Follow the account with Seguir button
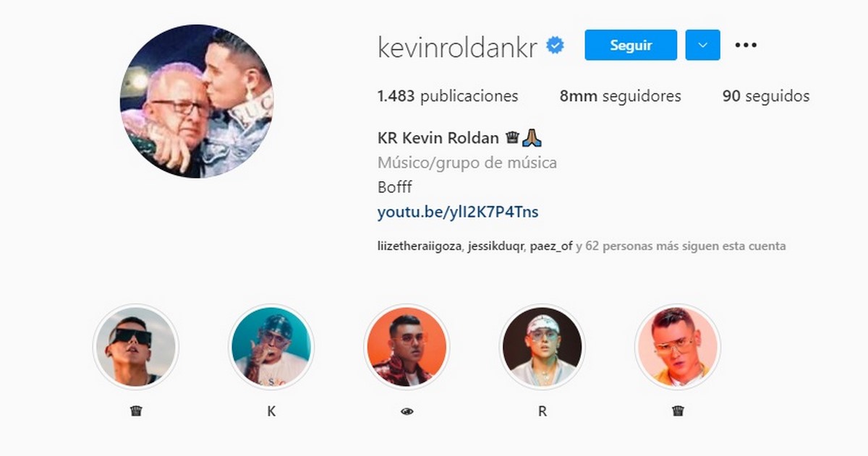 [631, 45]
